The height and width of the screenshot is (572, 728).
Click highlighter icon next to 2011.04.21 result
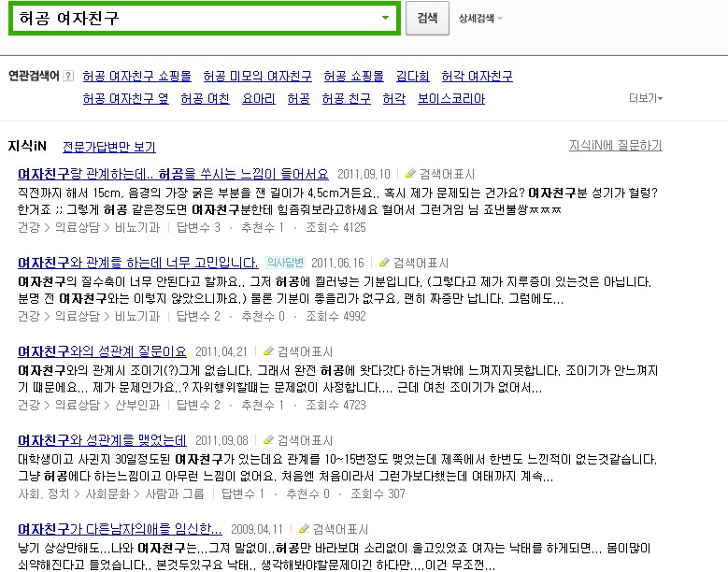tap(268, 351)
